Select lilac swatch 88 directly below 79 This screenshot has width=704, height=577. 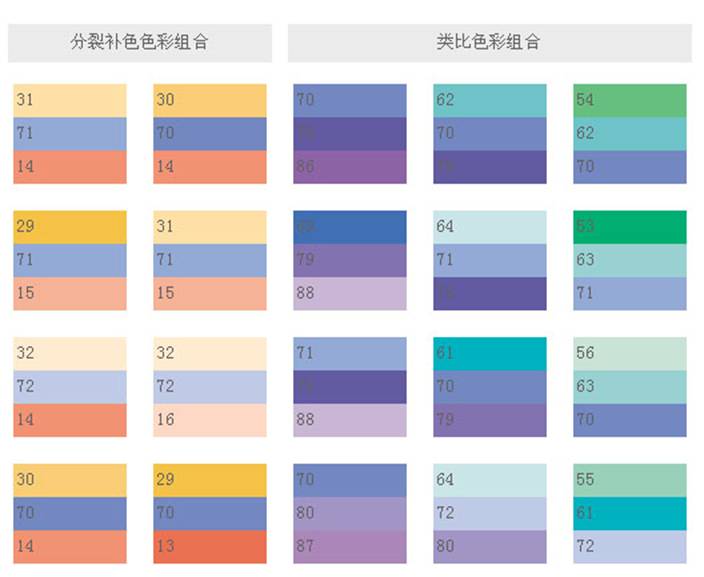click(350, 293)
